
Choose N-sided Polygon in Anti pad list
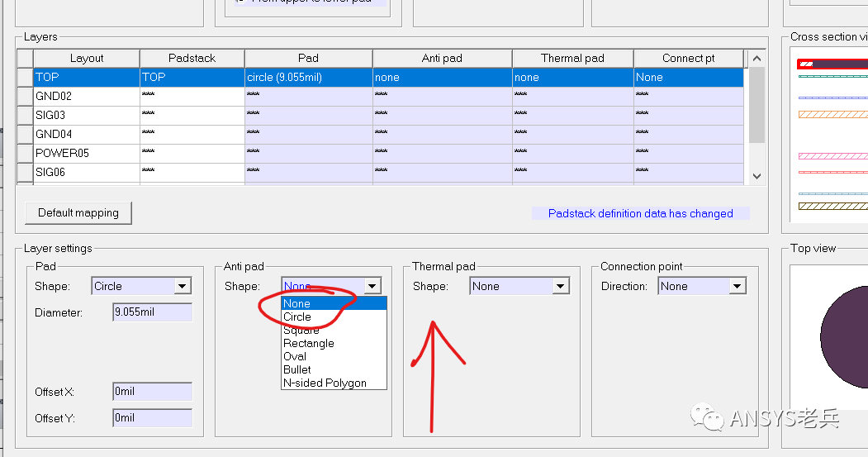click(334, 383)
